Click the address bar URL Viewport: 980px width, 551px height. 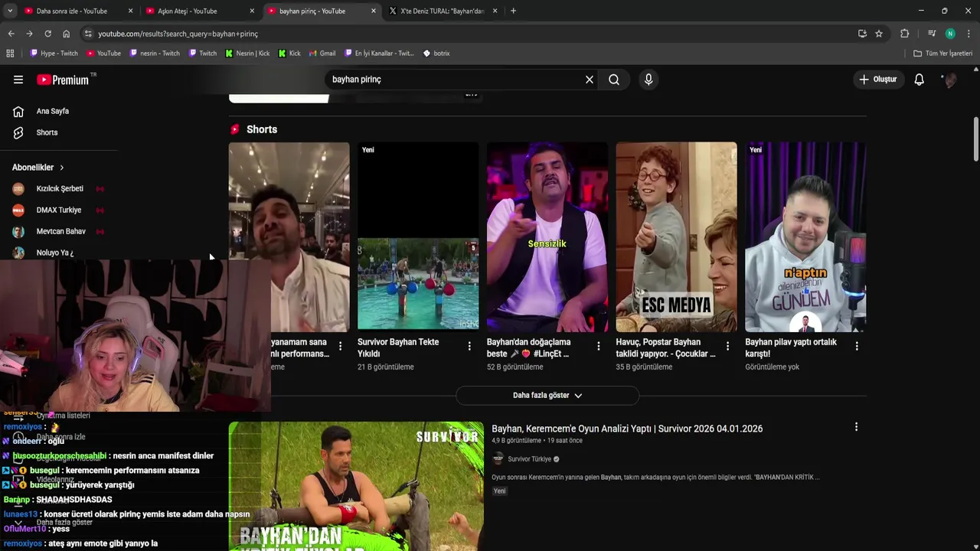point(178,34)
